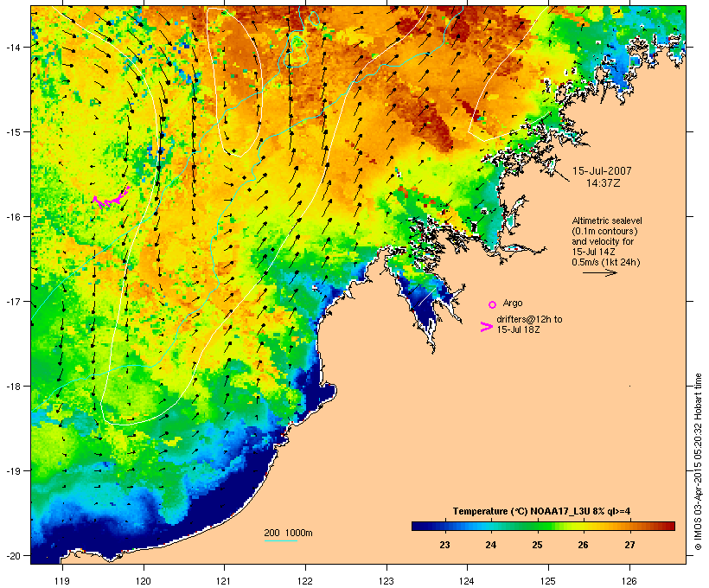
Task: Click the '0.5m/s (1kt 24h)' label
Action: [606, 262]
